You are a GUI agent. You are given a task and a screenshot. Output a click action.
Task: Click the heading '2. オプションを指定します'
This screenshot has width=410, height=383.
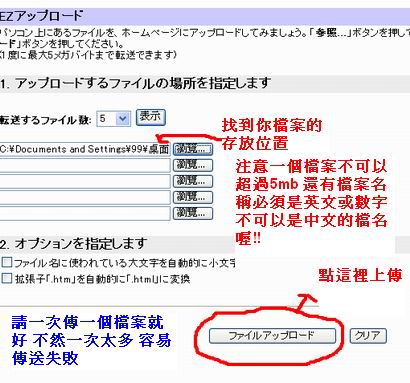pyautogui.click(x=74, y=244)
